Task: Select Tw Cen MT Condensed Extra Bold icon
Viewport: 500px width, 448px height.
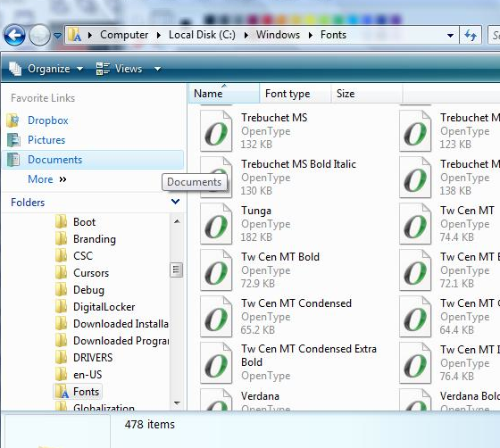Action: [x=216, y=363]
